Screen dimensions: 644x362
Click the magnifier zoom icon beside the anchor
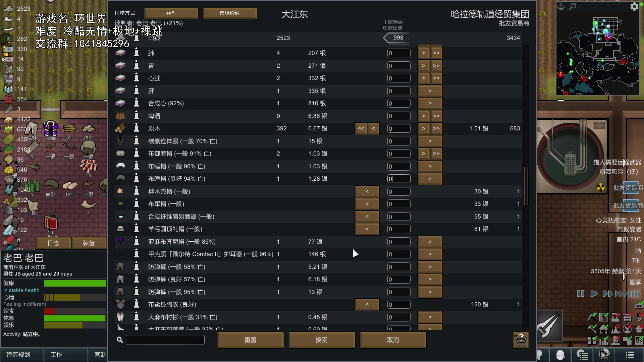573,6
